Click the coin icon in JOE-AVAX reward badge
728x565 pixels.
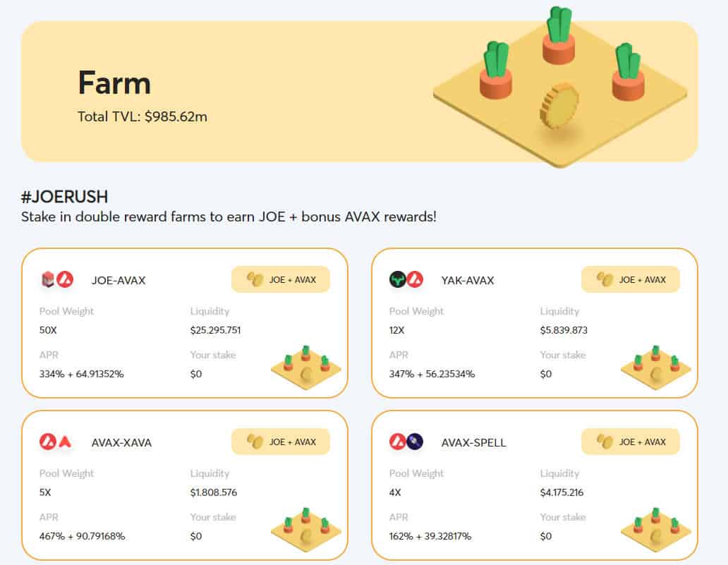(253, 279)
